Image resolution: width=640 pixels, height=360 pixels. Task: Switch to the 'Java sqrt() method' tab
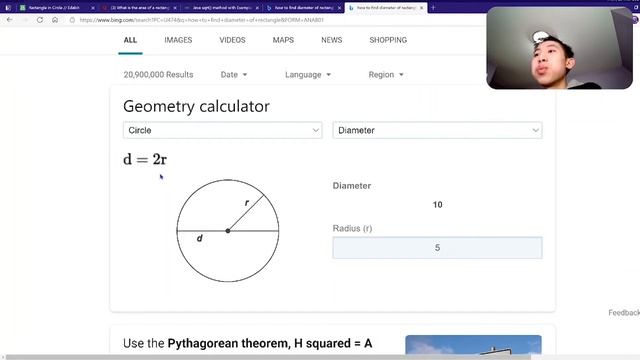click(221, 8)
